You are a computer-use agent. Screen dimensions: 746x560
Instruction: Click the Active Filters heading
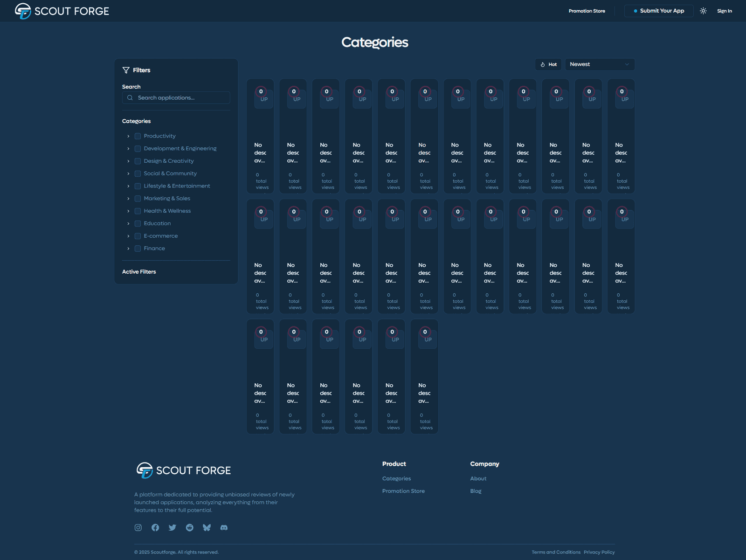(x=139, y=272)
